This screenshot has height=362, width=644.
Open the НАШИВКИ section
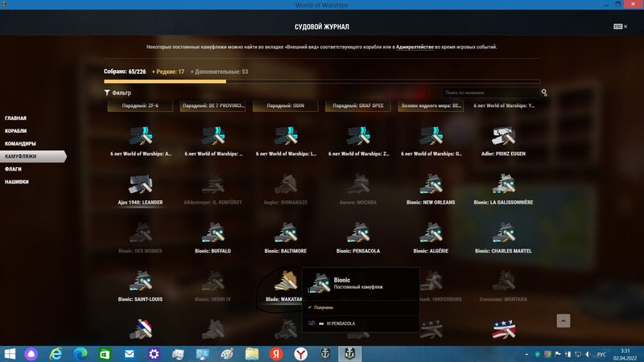tap(17, 182)
